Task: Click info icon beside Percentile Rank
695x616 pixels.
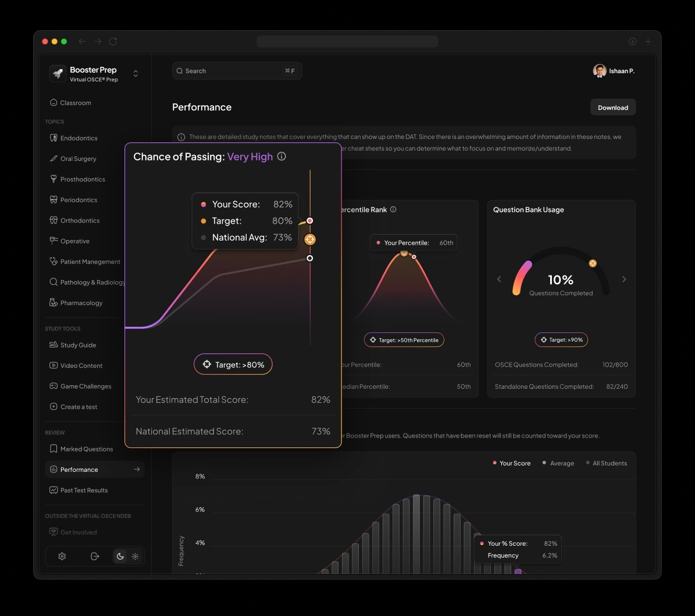Action: (393, 209)
